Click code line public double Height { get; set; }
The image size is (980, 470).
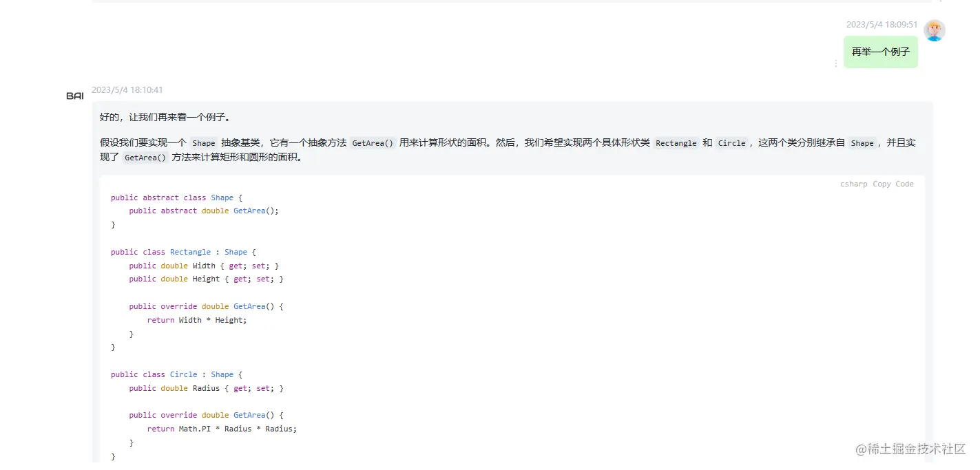click(x=206, y=279)
